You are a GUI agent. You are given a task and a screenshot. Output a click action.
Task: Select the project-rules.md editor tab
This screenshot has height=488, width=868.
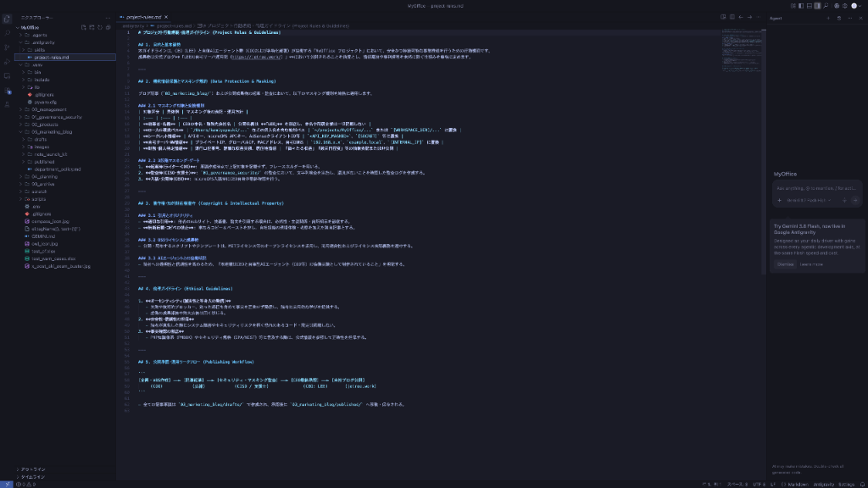142,17
